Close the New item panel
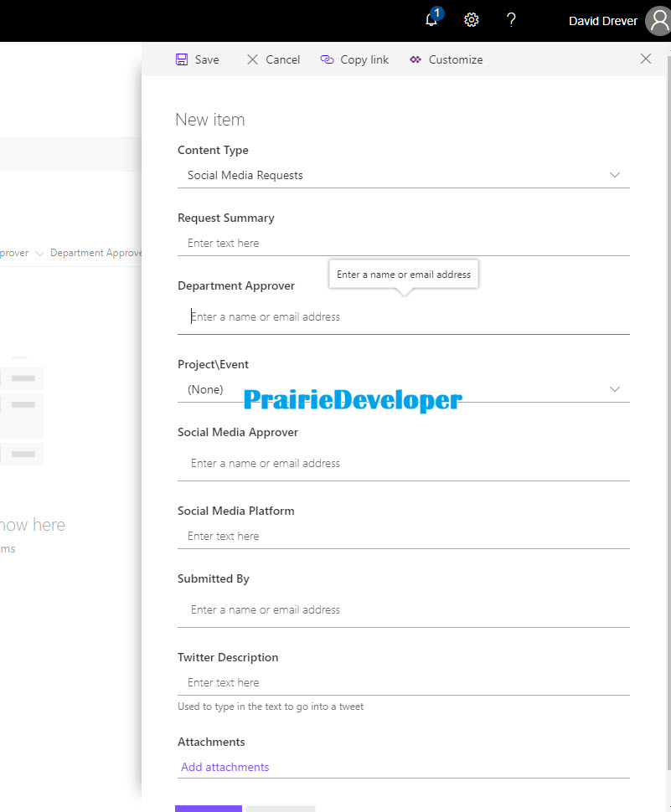The height and width of the screenshot is (812, 671). 646,59
